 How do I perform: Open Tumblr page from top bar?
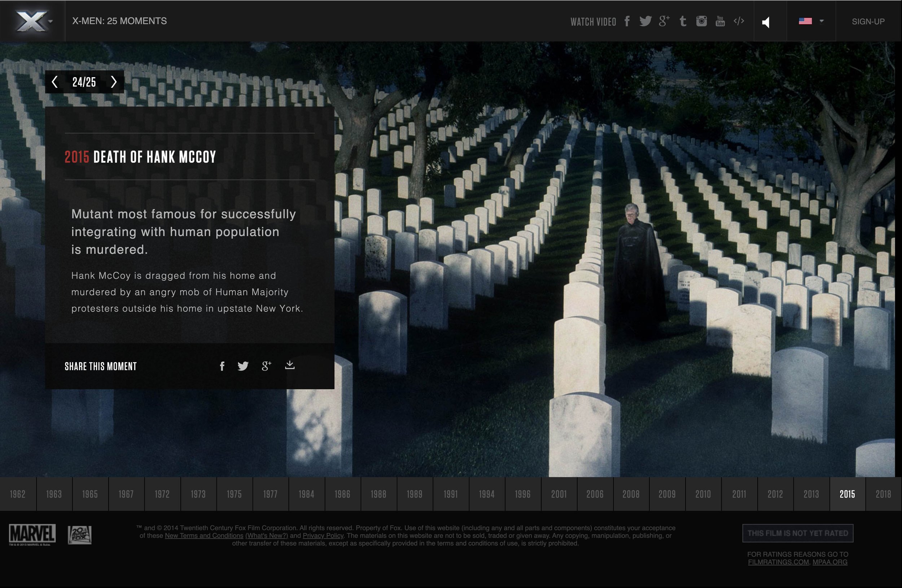683,21
